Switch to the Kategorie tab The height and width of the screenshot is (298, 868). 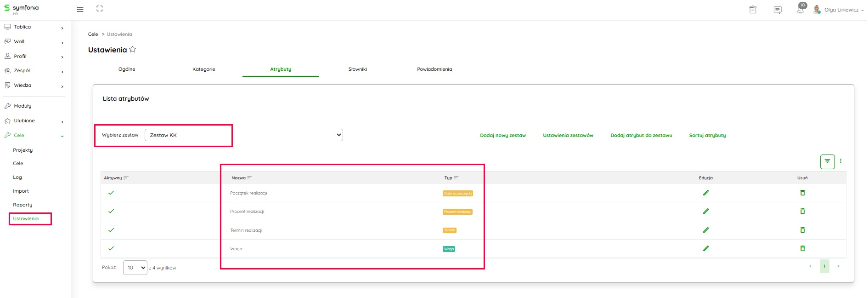203,69
